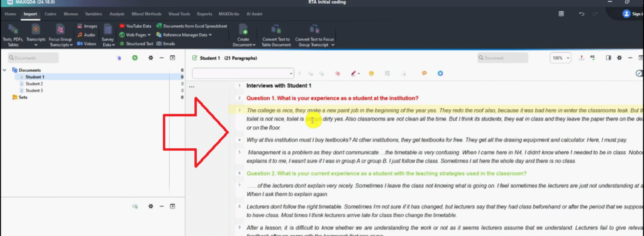Image resolution: width=644 pixels, height=236 pixels.
Task: Select Student 3 document
Action: coord(34,90)
